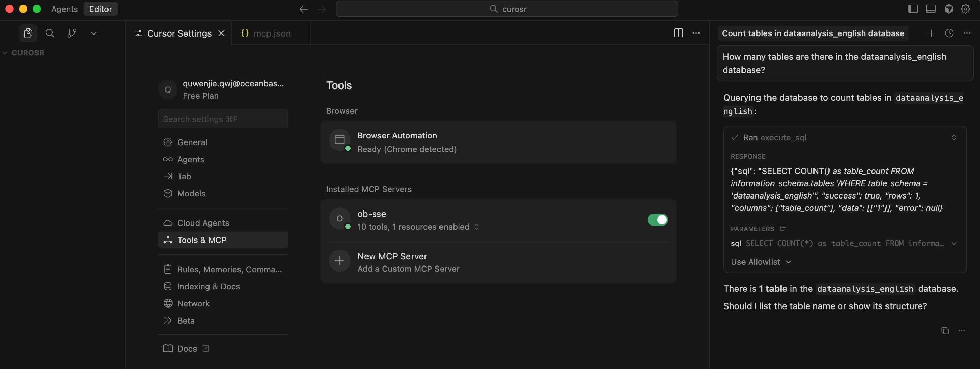Open the Explorer files icon in sidebar
Image resolution: width=980 pixels, height=369 pixels.
coord(28,33)
